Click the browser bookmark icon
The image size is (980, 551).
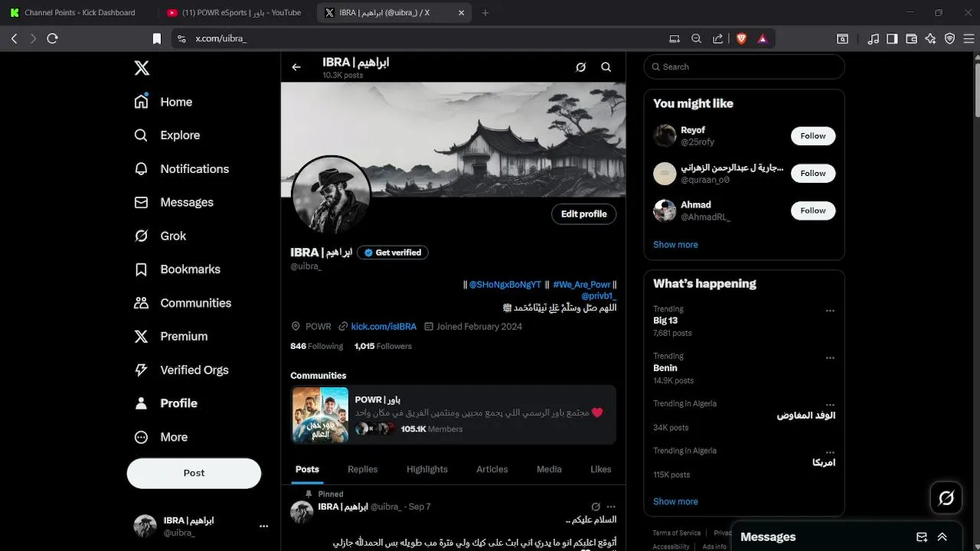point(157,38)
